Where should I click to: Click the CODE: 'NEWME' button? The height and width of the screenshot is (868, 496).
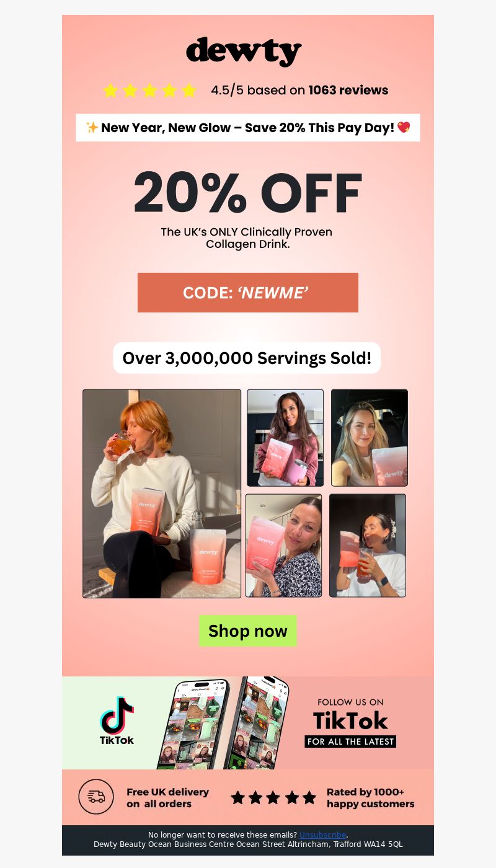[248, 293]
